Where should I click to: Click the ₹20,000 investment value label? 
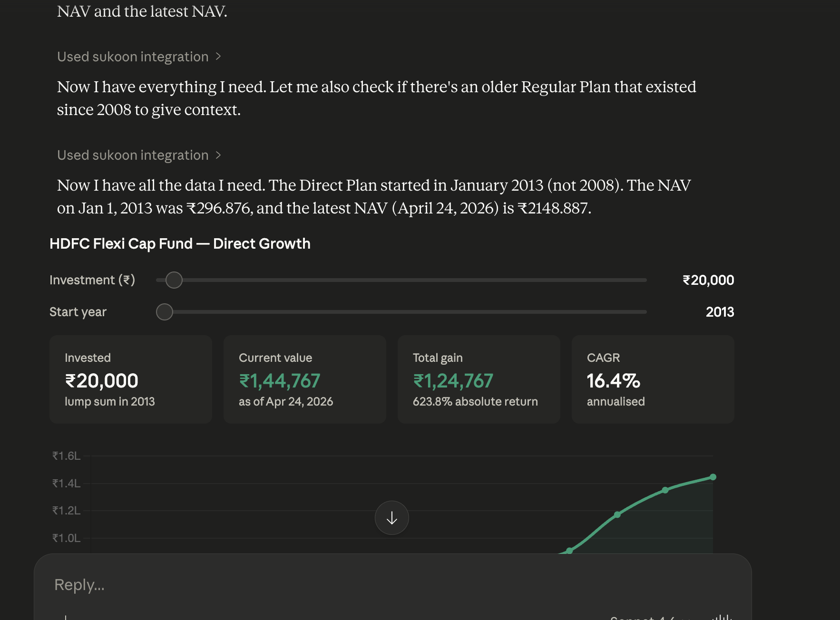pyautogui.click(x=708, y=280)
